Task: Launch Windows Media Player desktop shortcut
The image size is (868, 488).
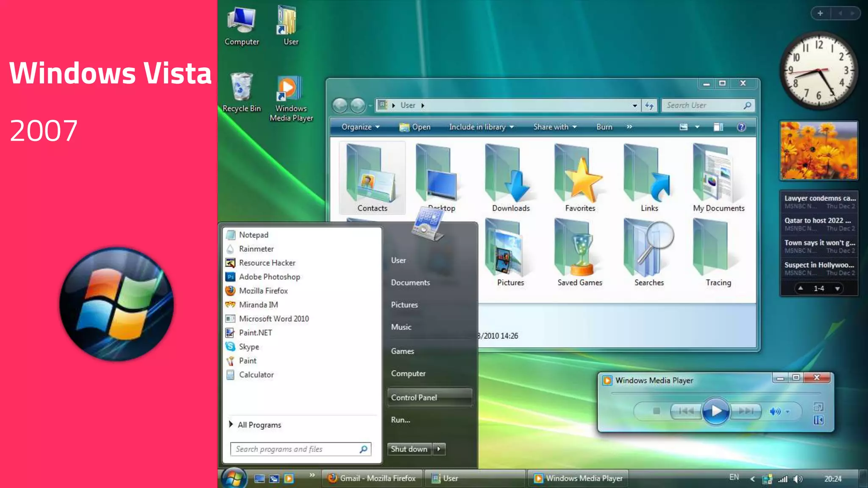Action: click(x=291, y=98)
